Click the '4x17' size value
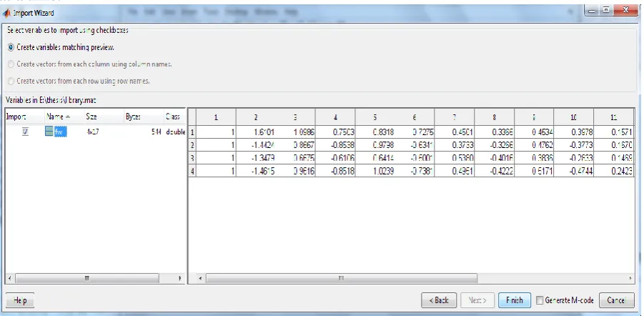644x316 pixels. click(x=92, y=132)
